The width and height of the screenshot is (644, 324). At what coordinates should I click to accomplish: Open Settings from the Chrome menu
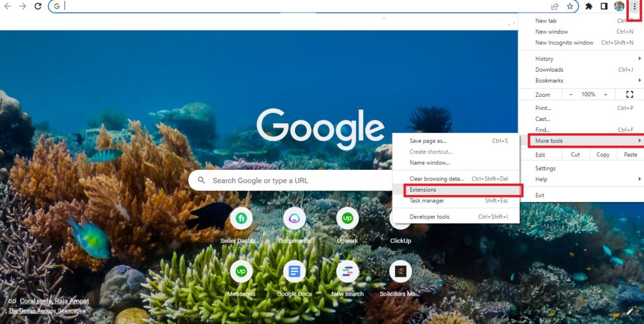[x=580, y=169]
